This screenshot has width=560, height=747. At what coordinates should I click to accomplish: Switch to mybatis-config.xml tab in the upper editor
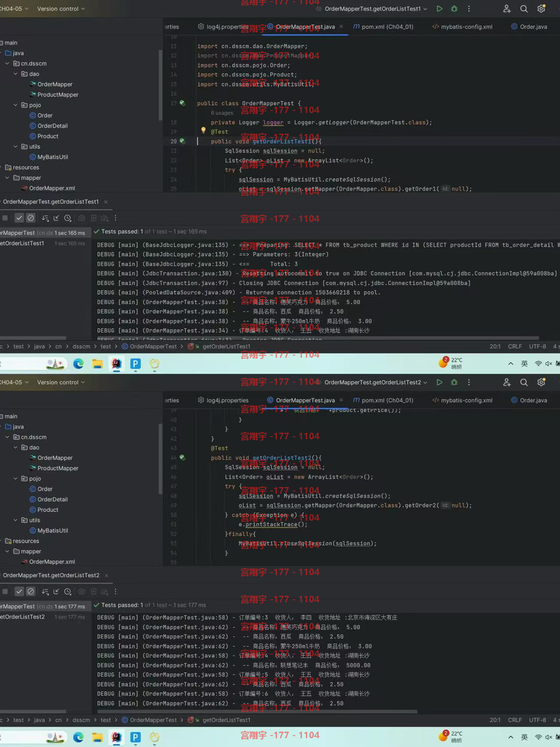(x=462, y=27)
